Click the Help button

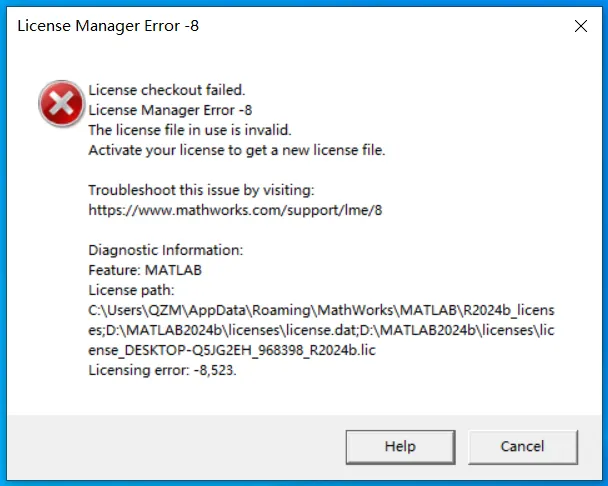[400, 445]
